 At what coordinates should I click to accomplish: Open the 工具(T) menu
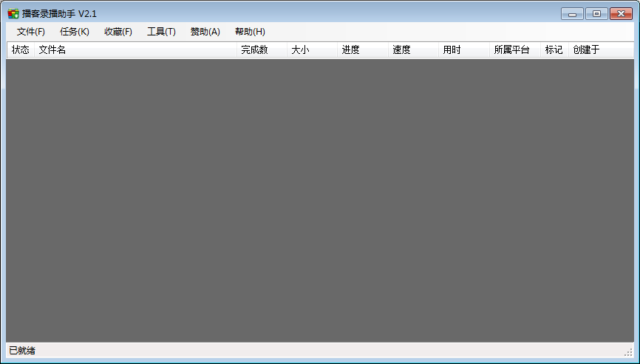[161, 32]
